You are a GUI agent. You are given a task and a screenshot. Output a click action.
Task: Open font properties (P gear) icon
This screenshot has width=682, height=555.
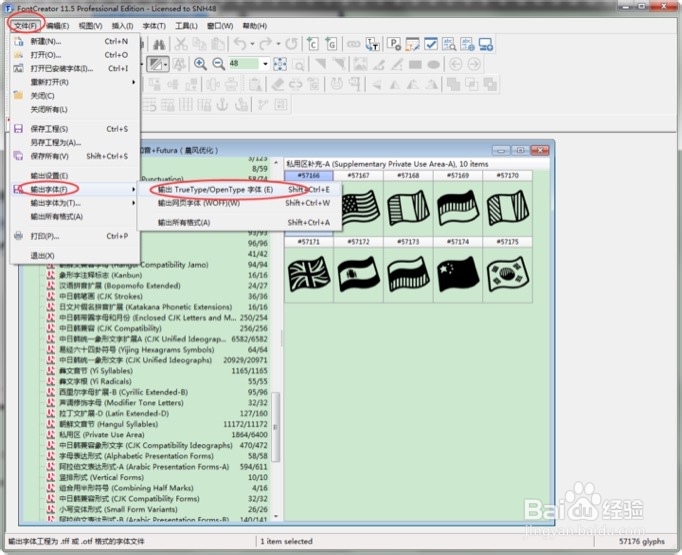(x=394, y=44)
